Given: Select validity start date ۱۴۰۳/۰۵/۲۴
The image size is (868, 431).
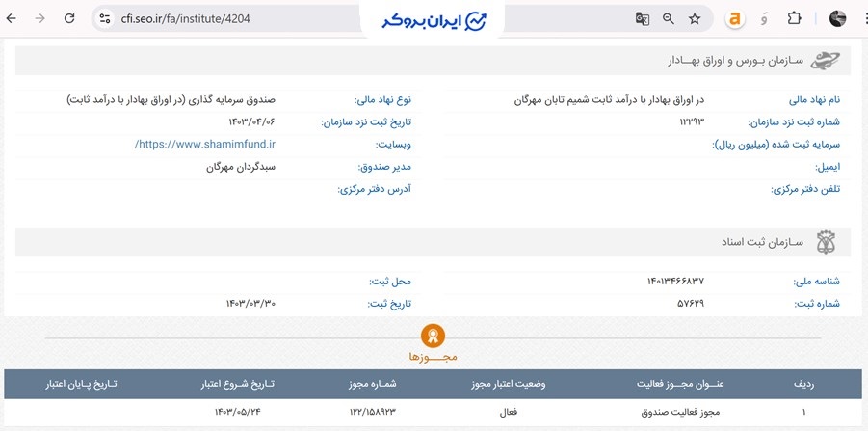Looking at the screenshot, I should [238, 412].
